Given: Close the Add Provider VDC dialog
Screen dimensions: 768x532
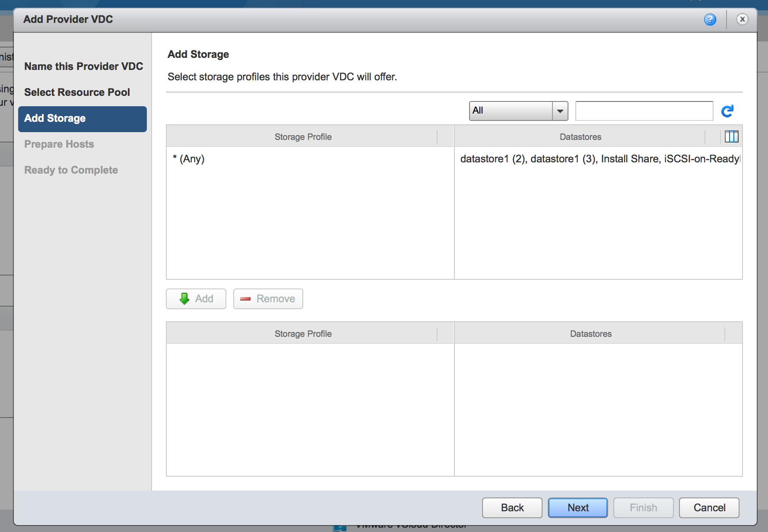Looking at the screenshot, I should click(x=742, y=19).
